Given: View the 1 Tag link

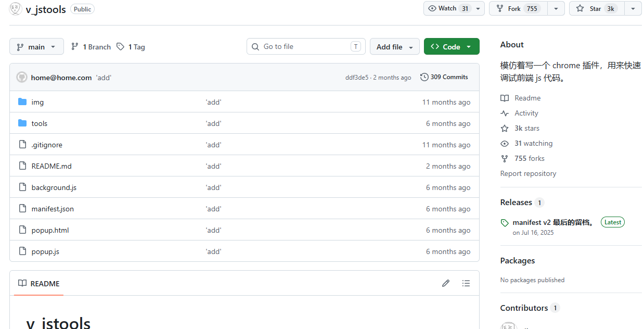Looking at the screenshot, I should pos(131,47).
